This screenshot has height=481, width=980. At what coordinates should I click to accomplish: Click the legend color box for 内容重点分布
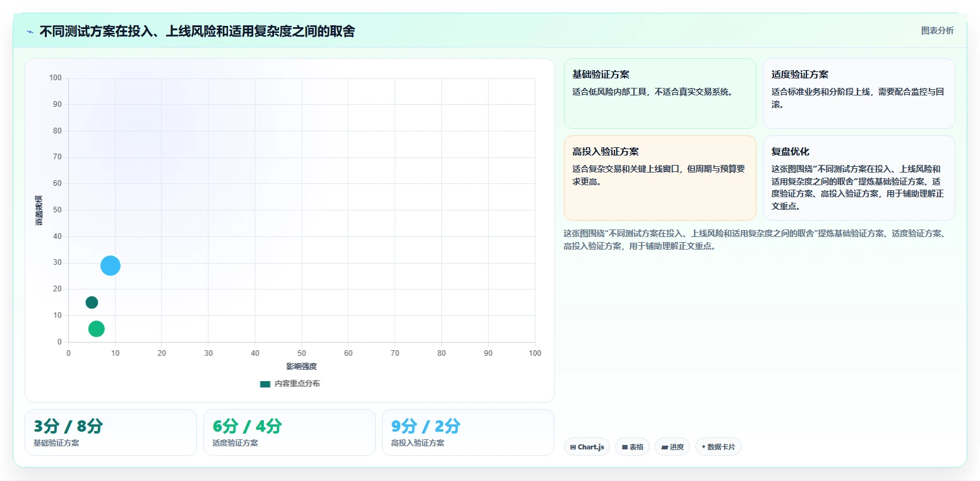click(265, 384)
